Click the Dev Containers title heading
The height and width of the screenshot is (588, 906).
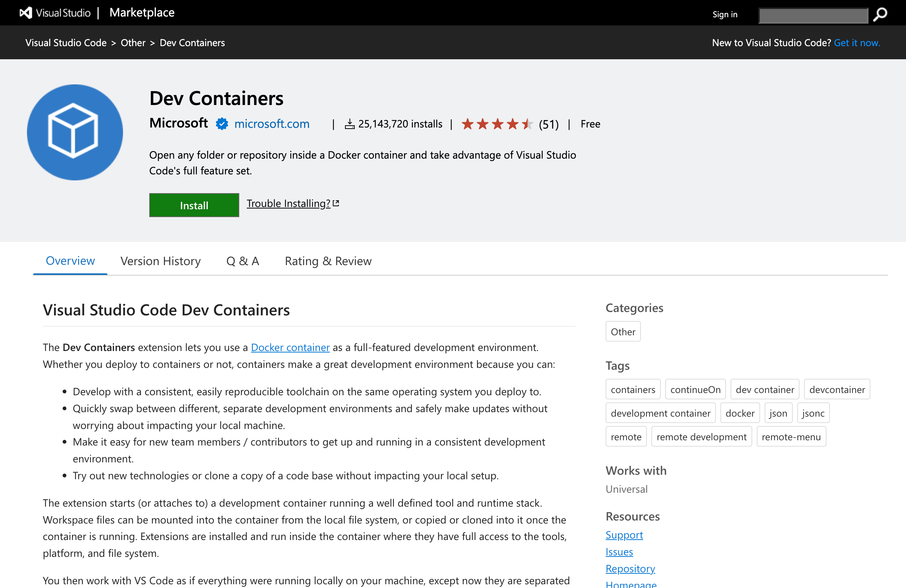pyautogui.click(x=216, y=98)
